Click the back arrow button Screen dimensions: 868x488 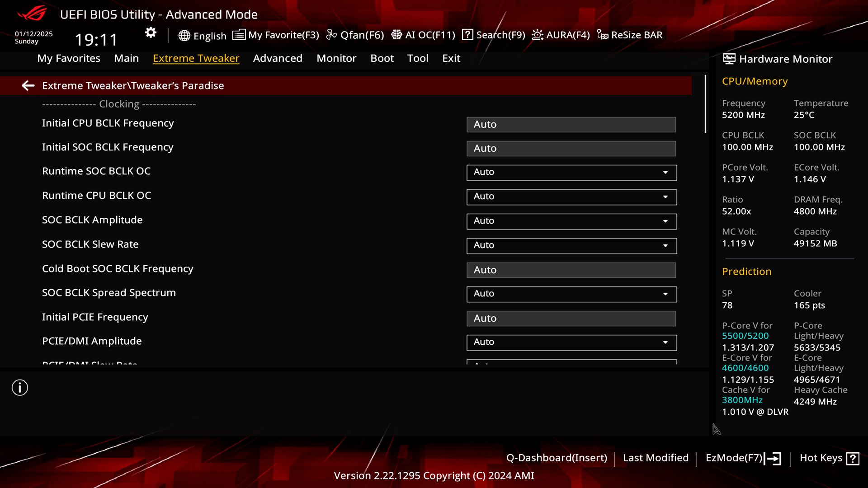[x=28, y=85]
